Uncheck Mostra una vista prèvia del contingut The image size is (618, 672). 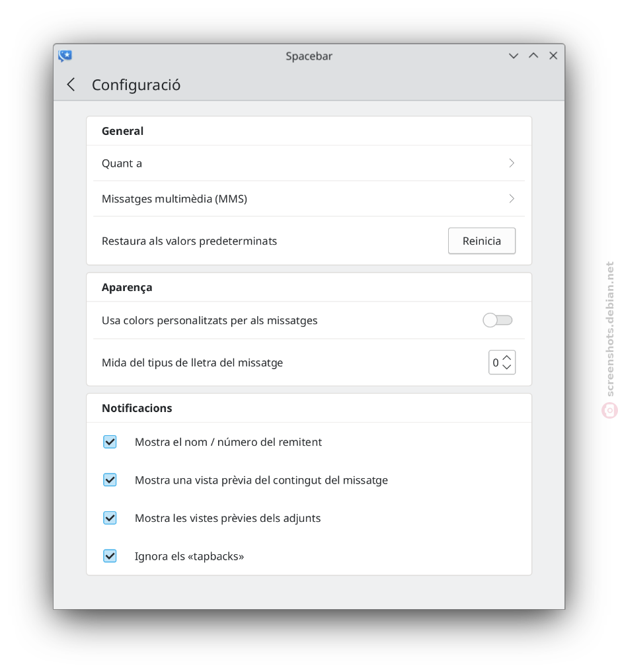110,480
